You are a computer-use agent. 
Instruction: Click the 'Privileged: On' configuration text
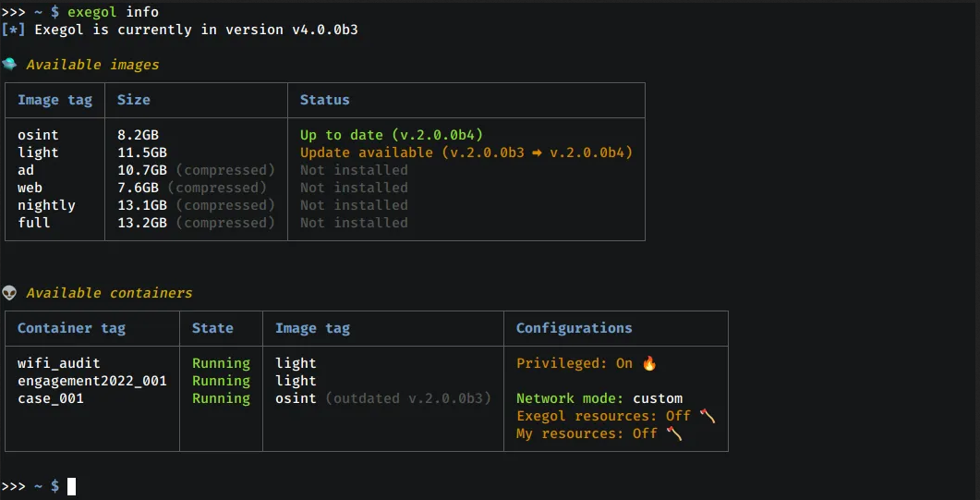575,363
